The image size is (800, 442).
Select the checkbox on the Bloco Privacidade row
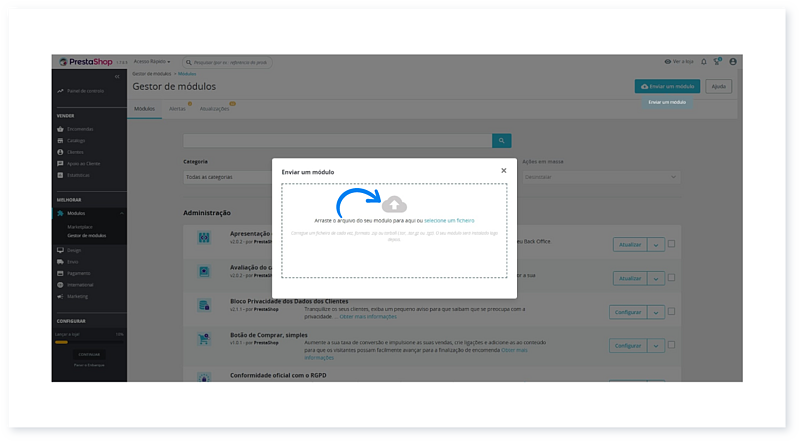[x=671, y=312]
